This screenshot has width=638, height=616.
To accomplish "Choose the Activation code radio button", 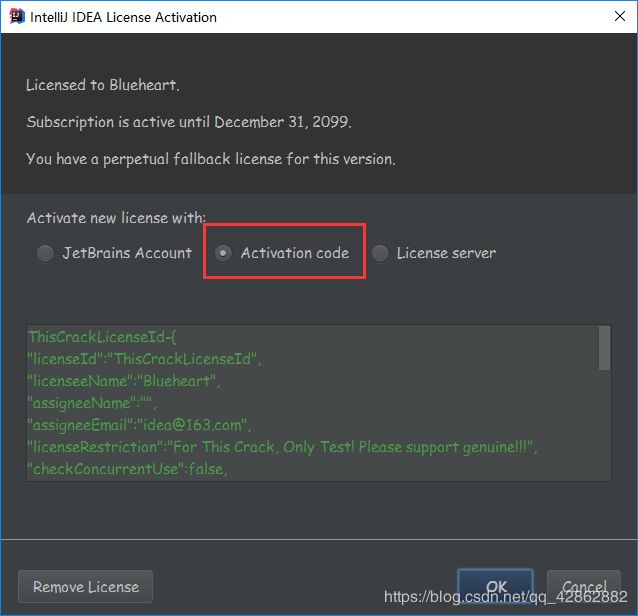I will 282,253.
